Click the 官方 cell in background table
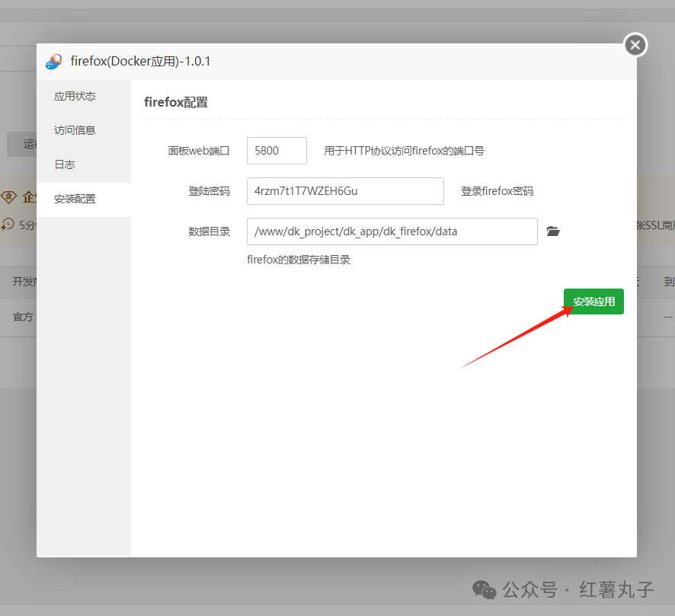 (23, 317)
